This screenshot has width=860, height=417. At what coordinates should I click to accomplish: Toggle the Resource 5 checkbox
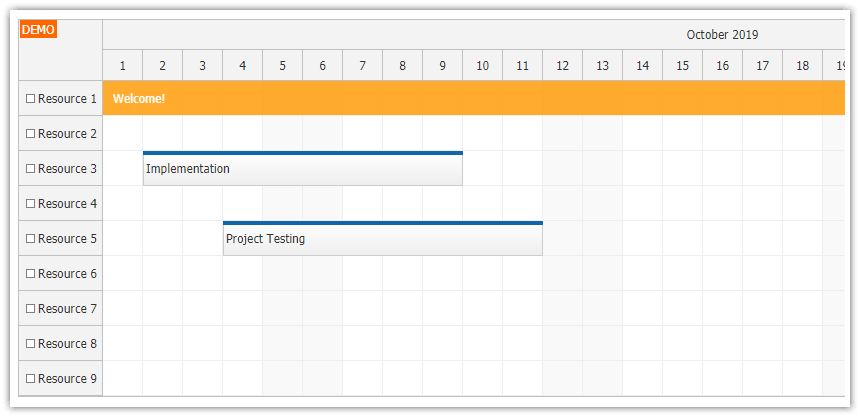click(30, 239)
